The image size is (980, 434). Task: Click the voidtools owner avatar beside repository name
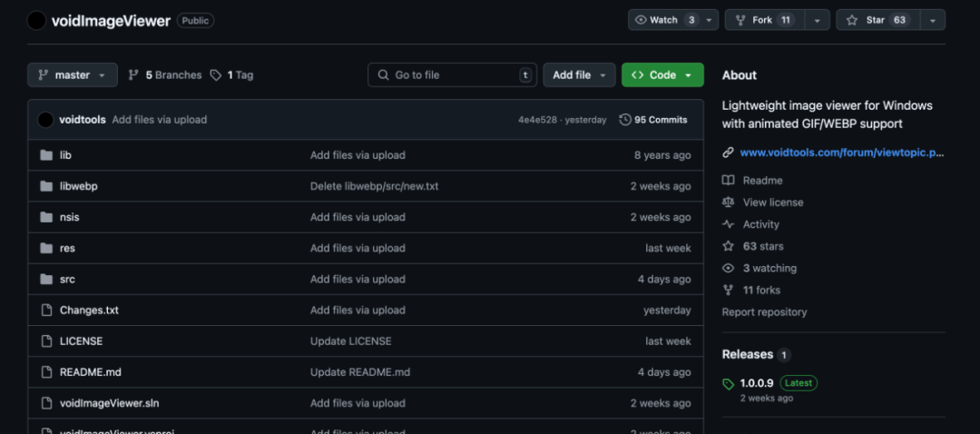pos(36,21)
